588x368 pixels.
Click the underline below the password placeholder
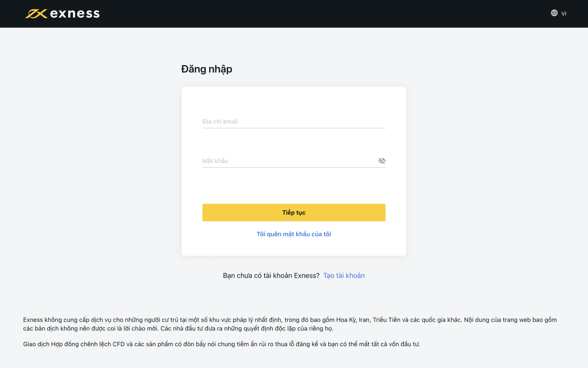(294, 167)
